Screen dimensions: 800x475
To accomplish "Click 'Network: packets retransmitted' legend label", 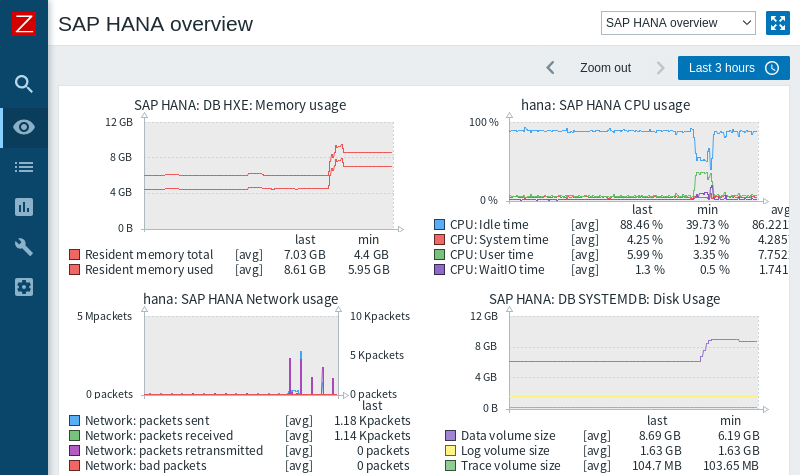I will pyautogui.click(x=174, y=451).
